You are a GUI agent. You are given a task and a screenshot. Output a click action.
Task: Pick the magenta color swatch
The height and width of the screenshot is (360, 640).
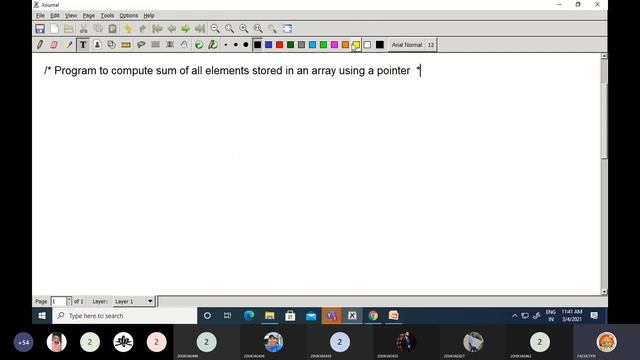(x=335, y=45)
